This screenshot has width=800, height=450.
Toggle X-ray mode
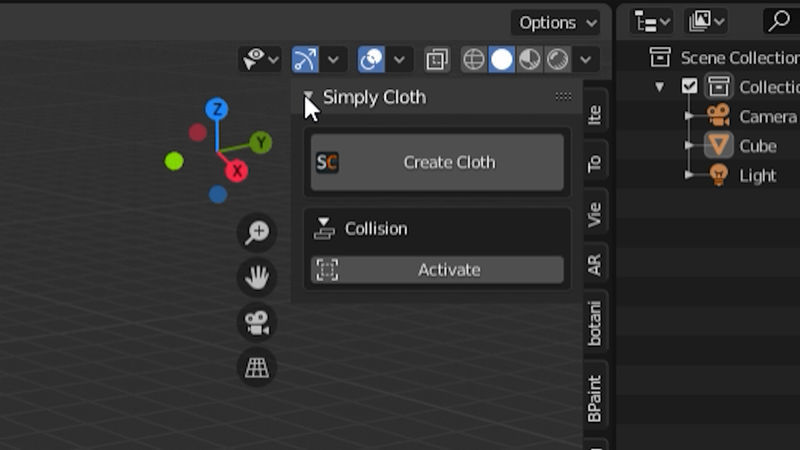(x=437, y=60)
